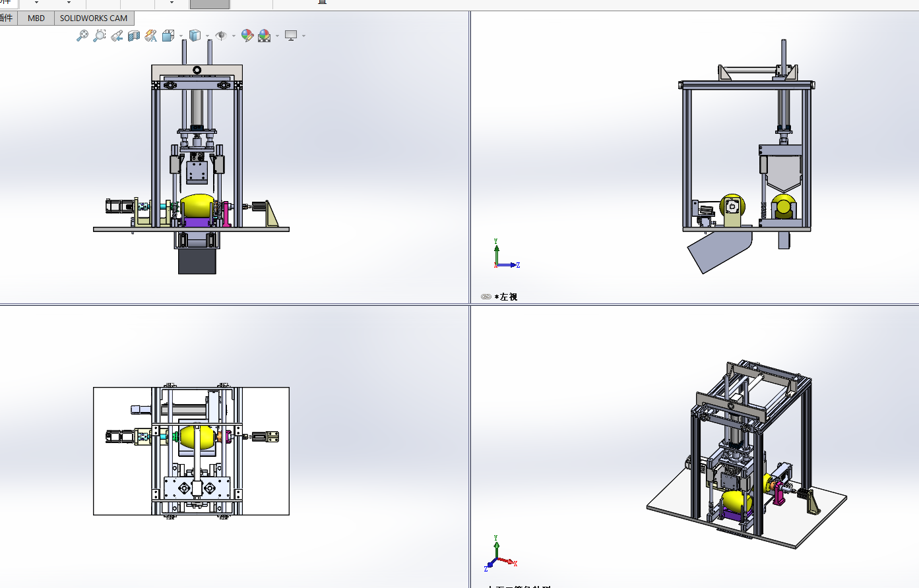This screenshot has height=588, width=919.
Task: Click View Settings monitor icon
Action: click(x=291, y=36)
